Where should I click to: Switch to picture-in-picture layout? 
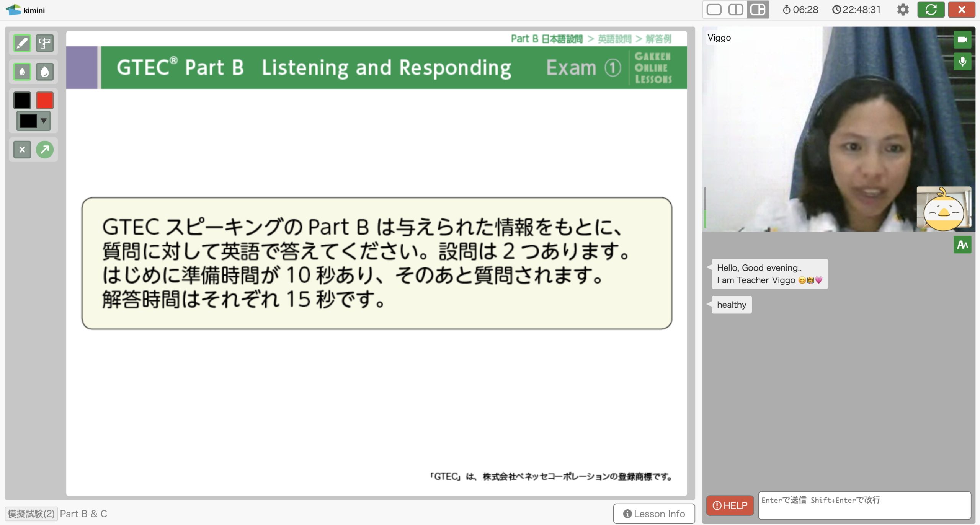tap(758, 10)
